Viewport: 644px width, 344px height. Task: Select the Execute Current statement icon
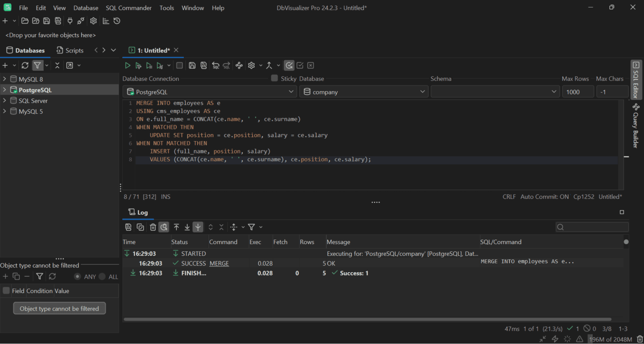tap(138, 65)
